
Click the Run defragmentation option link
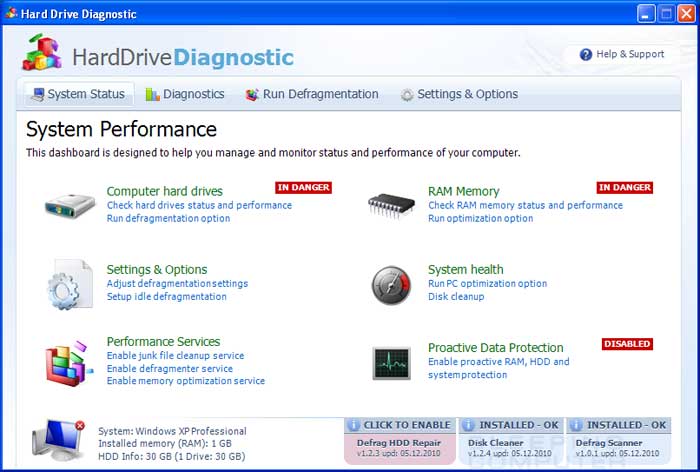[168, 218]
